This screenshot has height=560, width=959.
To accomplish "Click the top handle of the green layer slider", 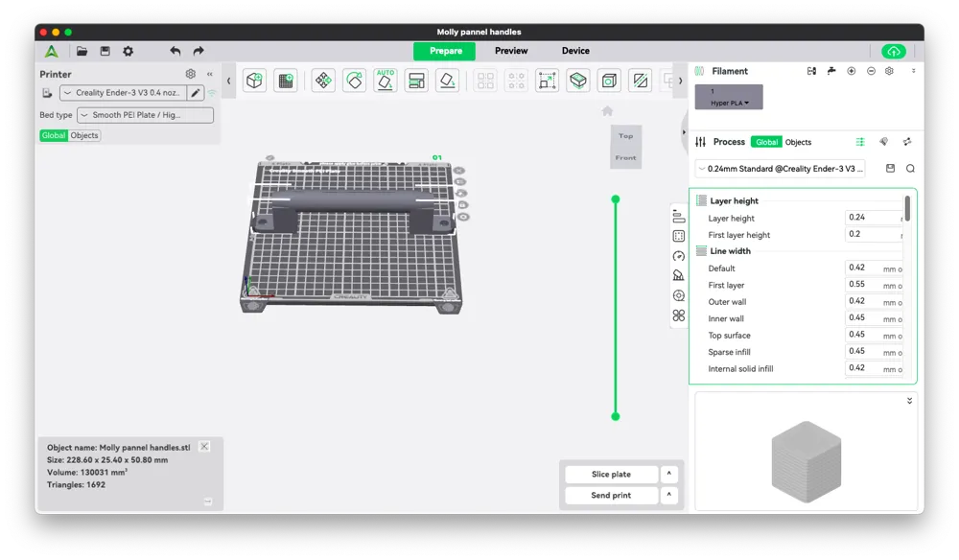I will point(616,199).
